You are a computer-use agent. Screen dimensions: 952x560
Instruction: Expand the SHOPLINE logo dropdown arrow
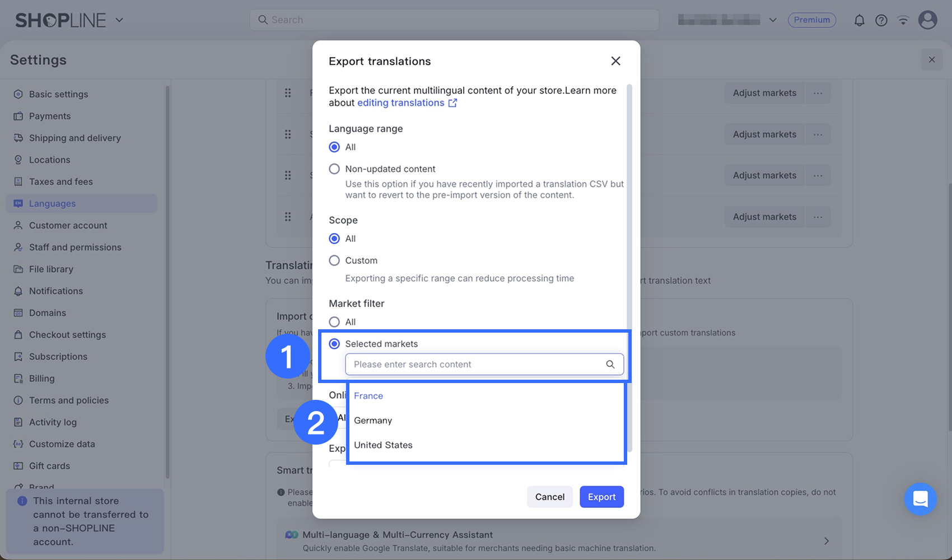(119, 20)
